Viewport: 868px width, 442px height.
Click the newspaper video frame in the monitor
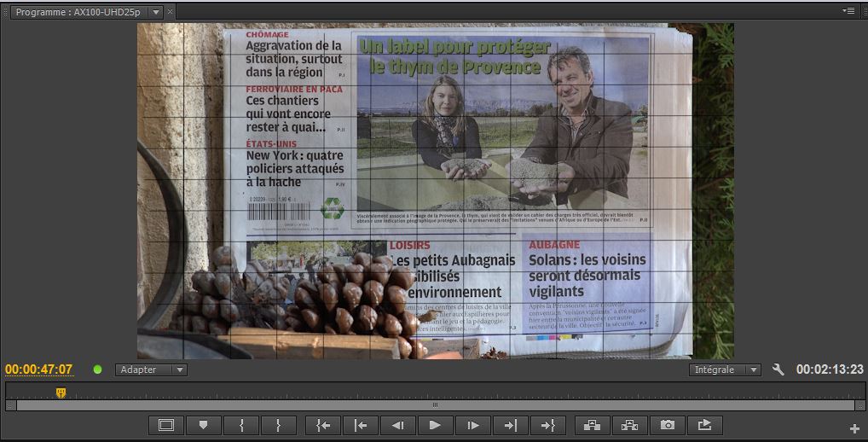pos(436,191)
